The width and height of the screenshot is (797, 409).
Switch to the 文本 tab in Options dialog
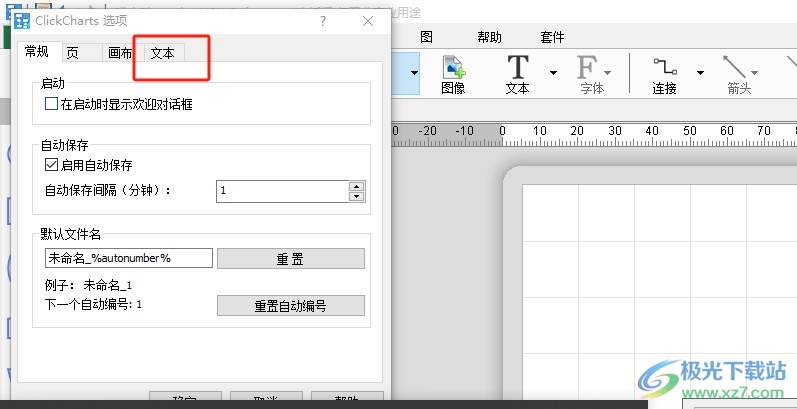point(163,53)
